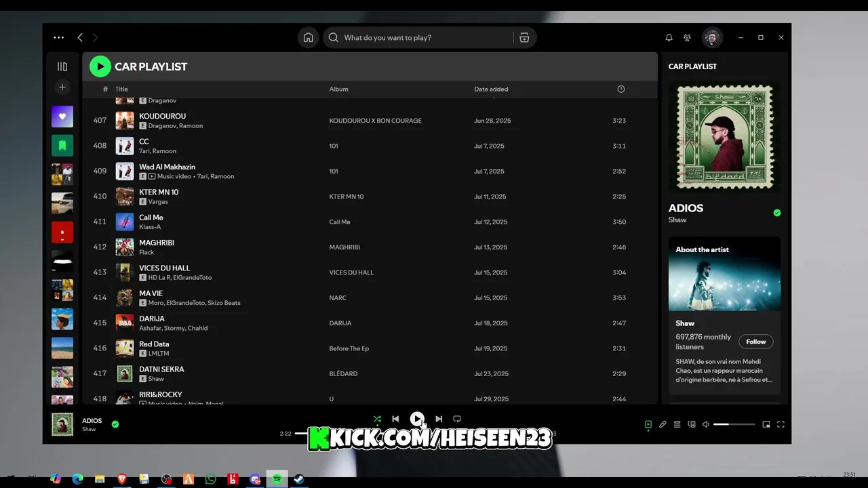
Task: Collapse Your Library sidebar icon
Action: tap(62, 66)
